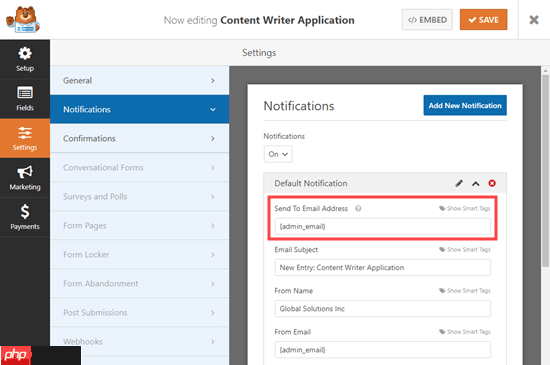Screen dimensions: 550x365
Task: Open the Notifications On dropdown
Action: tap(278, 154)
